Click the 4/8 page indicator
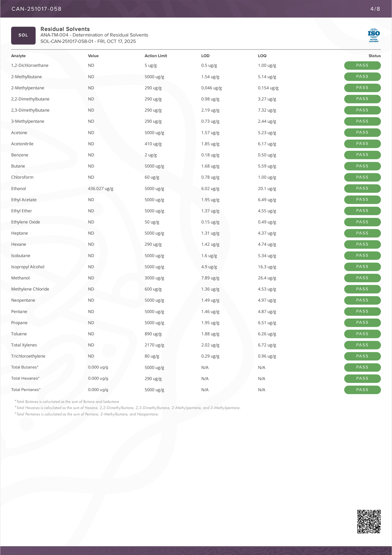Viewport: 392px width, 555px height. [x=375, y=9]
